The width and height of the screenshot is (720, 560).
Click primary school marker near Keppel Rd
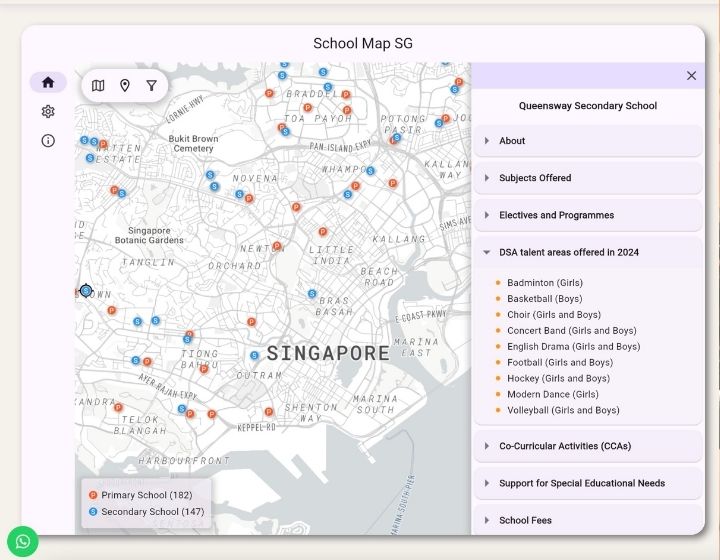[x=269, y=412]
